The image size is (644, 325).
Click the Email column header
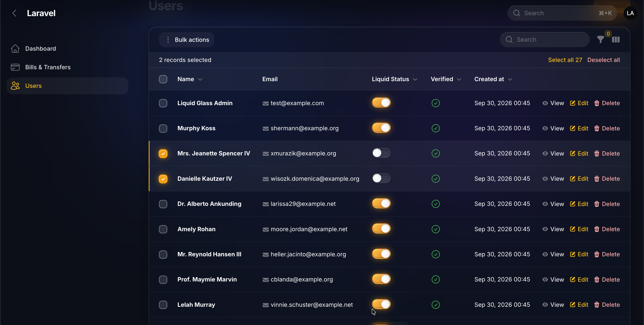tap(270, 79)
